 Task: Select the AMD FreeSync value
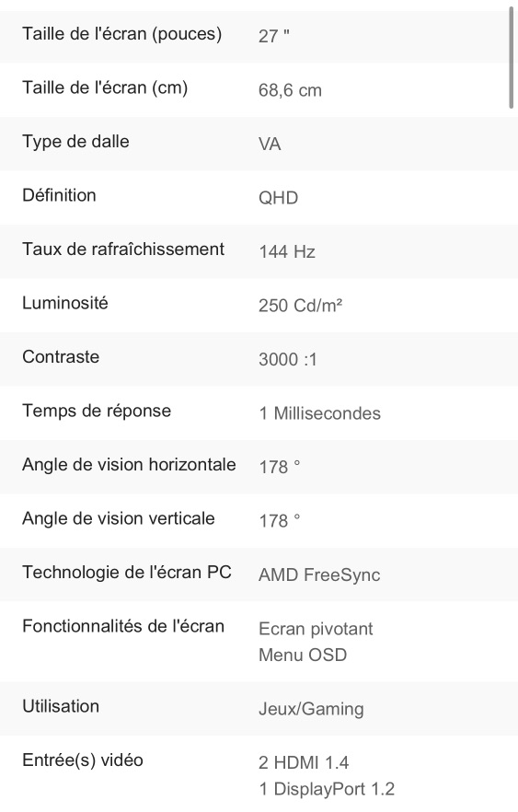click(319, 574)
